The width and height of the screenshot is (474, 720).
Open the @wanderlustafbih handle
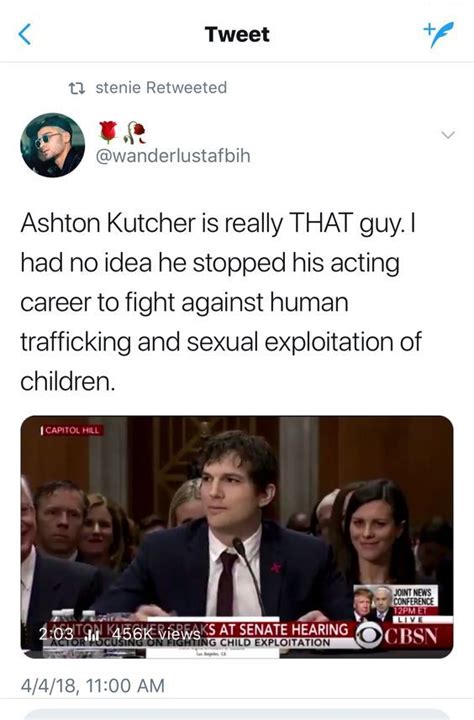(173, 156)
